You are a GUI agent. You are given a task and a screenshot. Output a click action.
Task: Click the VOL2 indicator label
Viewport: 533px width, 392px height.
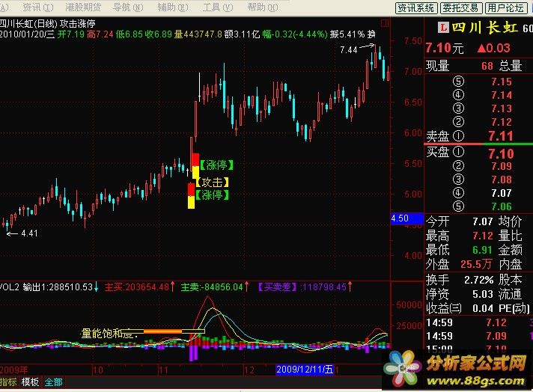pyautogui.click(x=10, y=287)
